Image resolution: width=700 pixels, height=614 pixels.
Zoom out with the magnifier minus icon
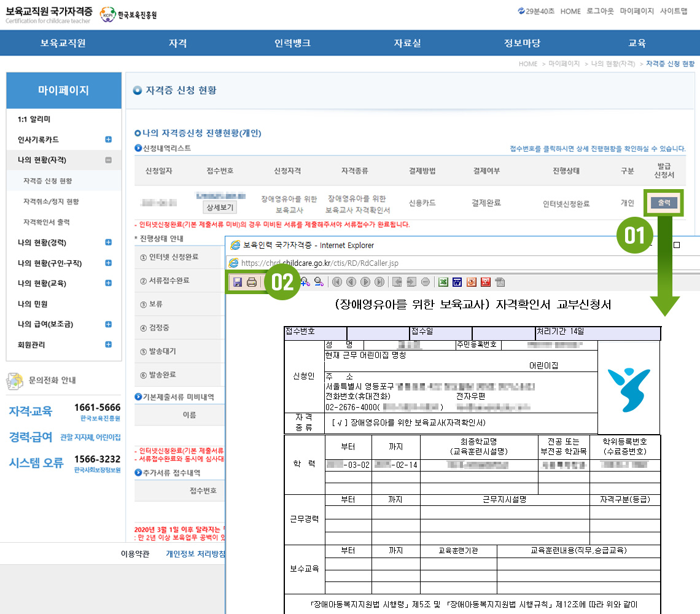coord(319,282)
